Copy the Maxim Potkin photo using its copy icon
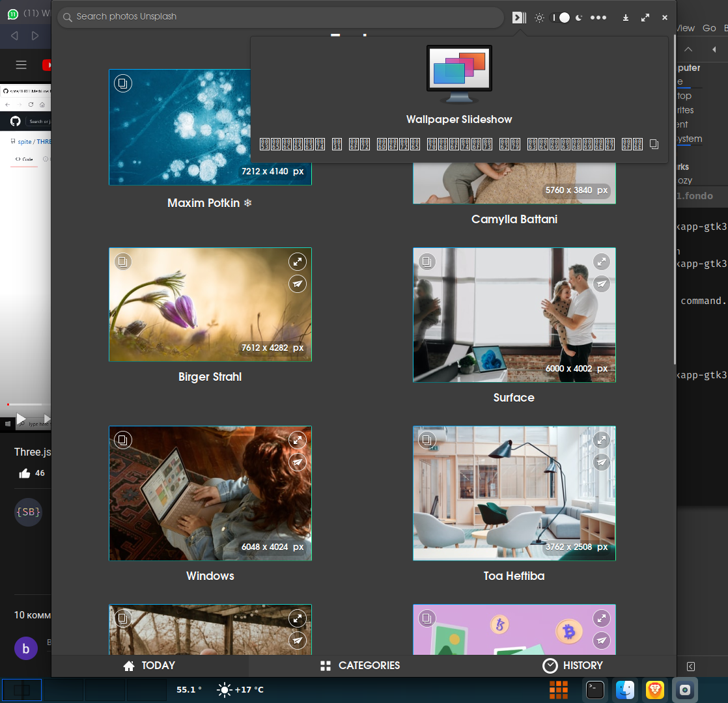 pos(122,83)
